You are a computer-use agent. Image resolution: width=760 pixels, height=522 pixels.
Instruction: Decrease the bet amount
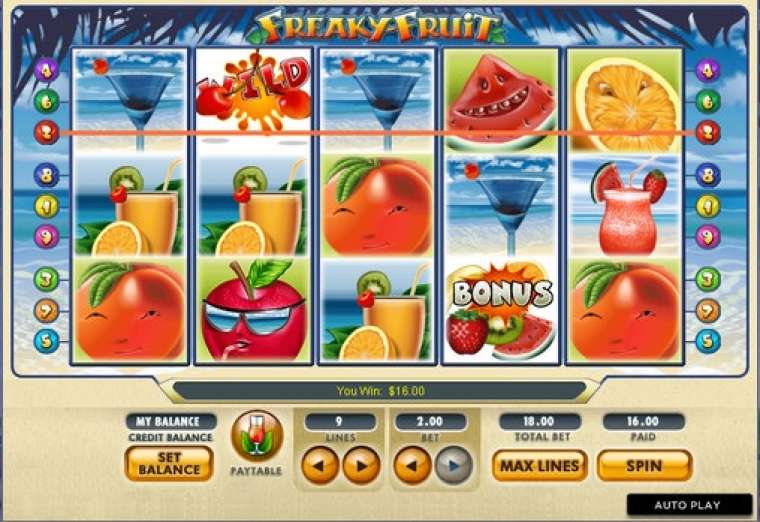point(412,465)
